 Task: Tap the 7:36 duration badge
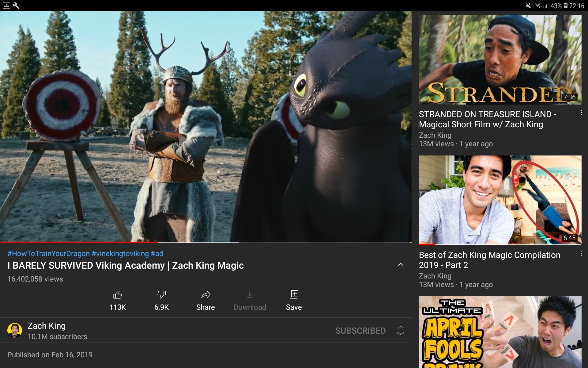tap(569, 97)
